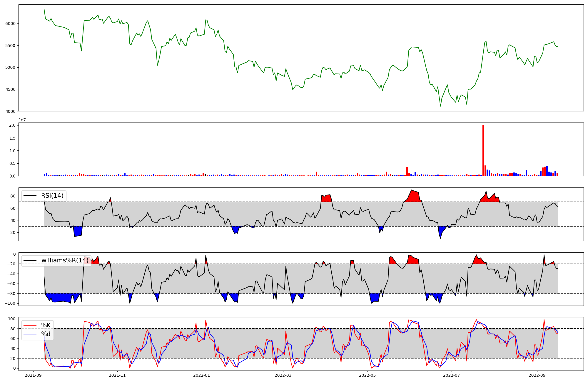Click the 2022-09 x-axis date label
Viewport: 588px width, 382px height.
(x=537, y=375)
